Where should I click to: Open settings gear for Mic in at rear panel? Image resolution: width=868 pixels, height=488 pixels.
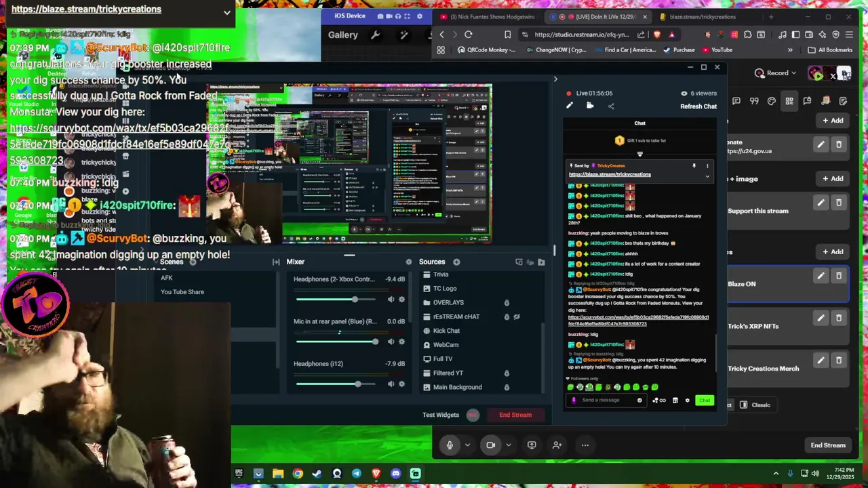[401, 342]
